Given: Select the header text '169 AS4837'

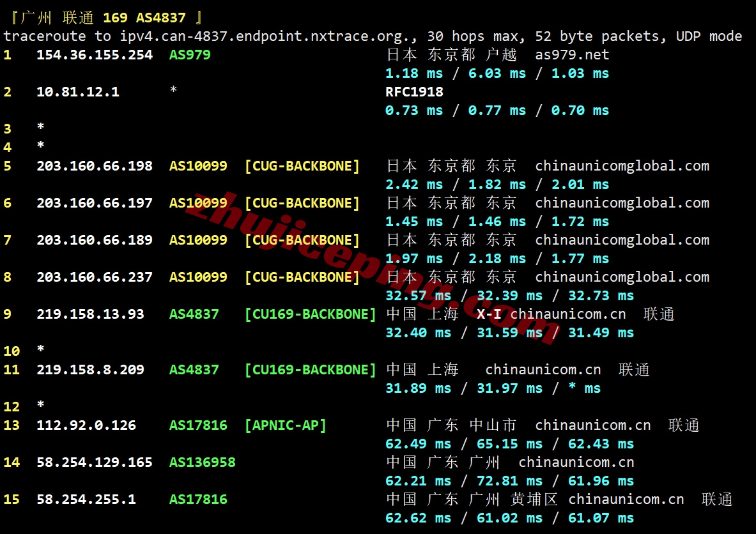Looking at the screenshot, I should coord(144,18).
